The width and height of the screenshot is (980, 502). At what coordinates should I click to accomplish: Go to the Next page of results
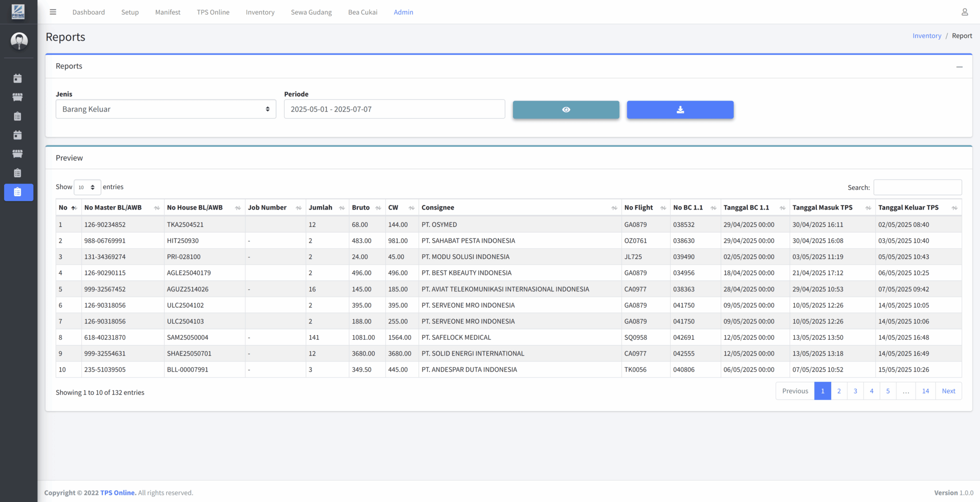948,391
